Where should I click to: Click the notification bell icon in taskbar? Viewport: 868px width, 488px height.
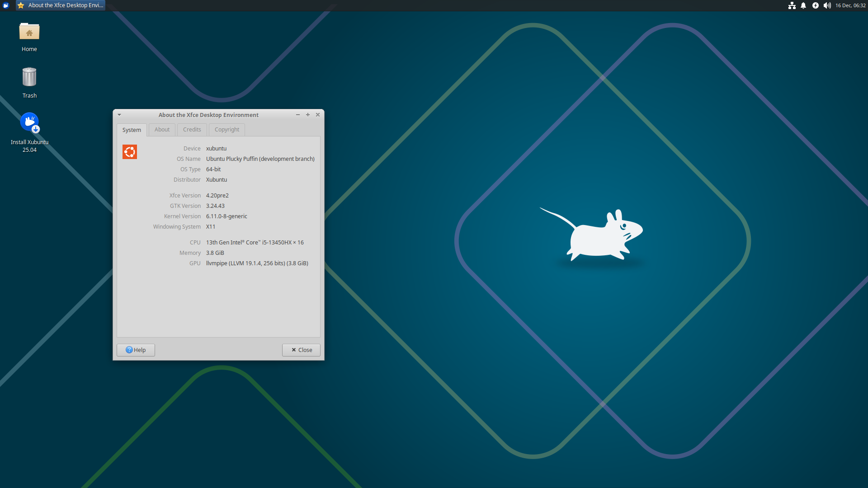coord(802,5)
